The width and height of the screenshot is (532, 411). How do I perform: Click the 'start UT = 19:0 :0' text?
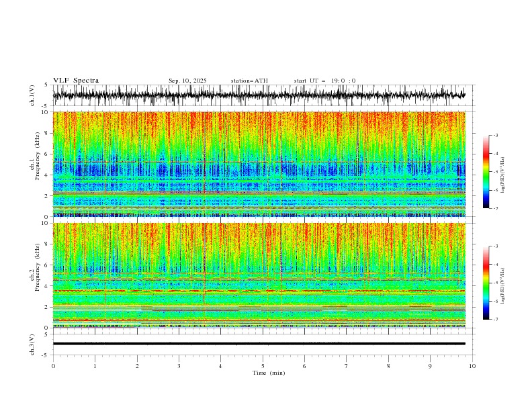(x=324, y=81)
